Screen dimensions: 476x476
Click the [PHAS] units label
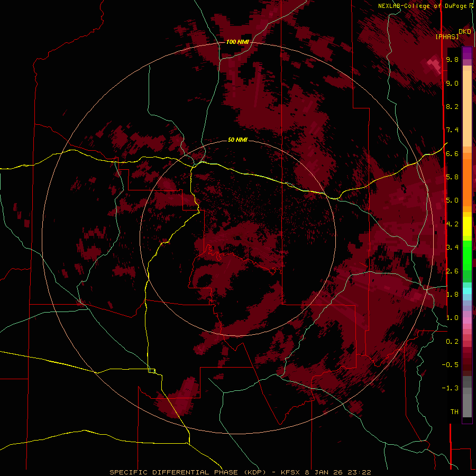[x=447, y=37]
